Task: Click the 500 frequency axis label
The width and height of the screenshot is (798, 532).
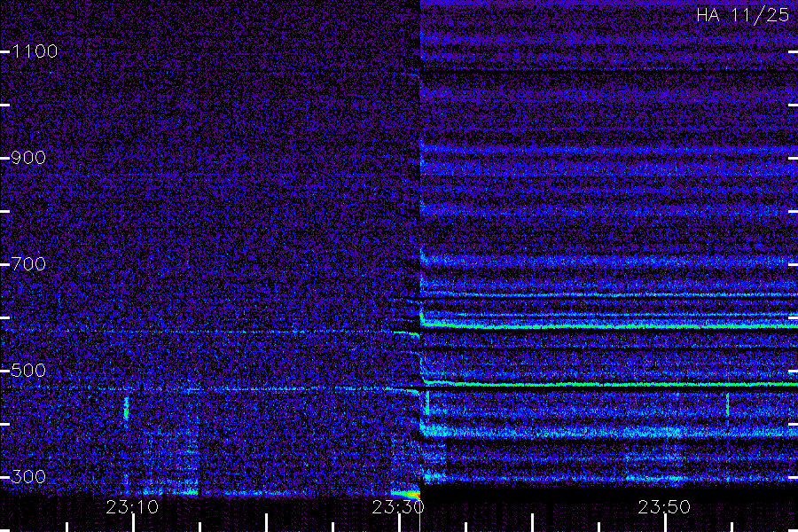Action: pos(28,371)
